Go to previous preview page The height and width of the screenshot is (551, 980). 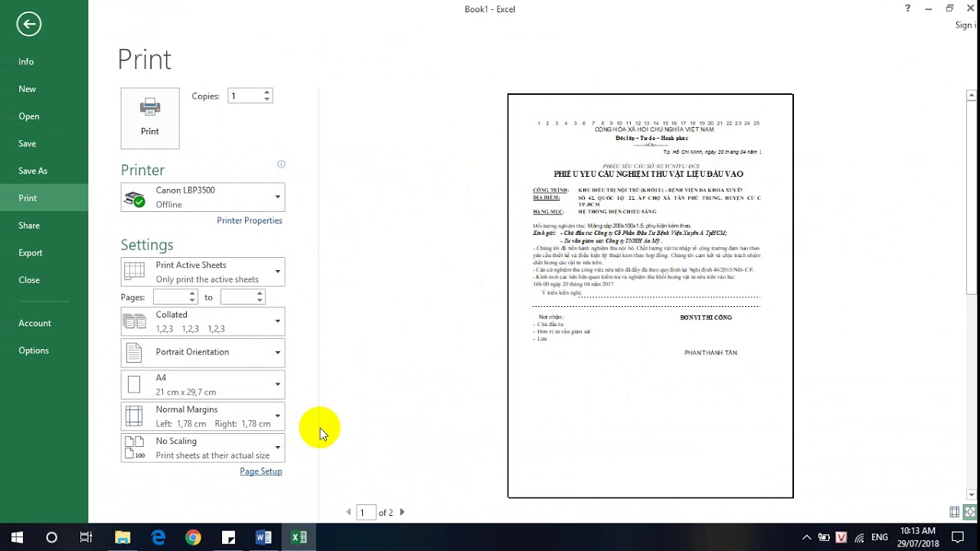point(348,512)
